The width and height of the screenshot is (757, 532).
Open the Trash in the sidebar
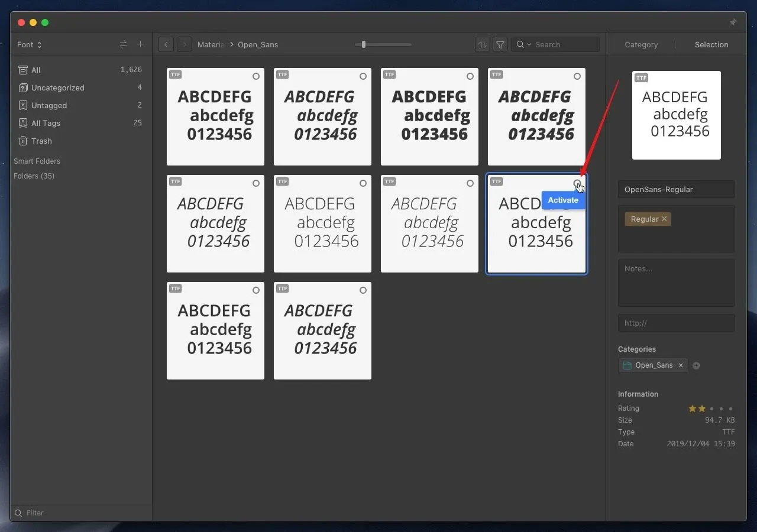[41, 141]
